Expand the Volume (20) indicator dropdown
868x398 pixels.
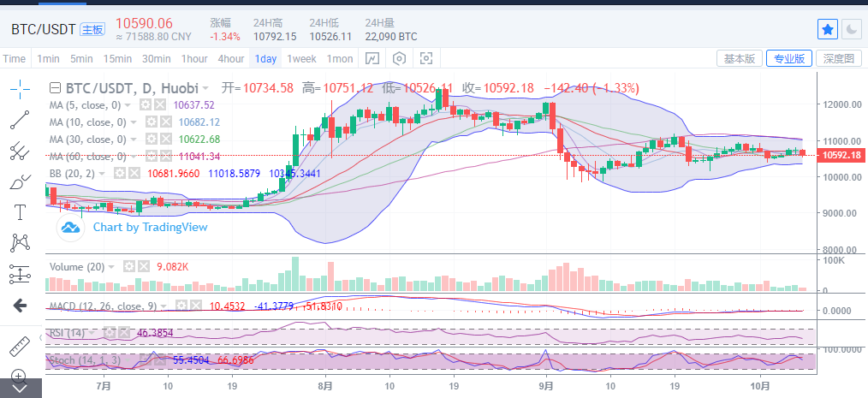[x=111, y=267]
